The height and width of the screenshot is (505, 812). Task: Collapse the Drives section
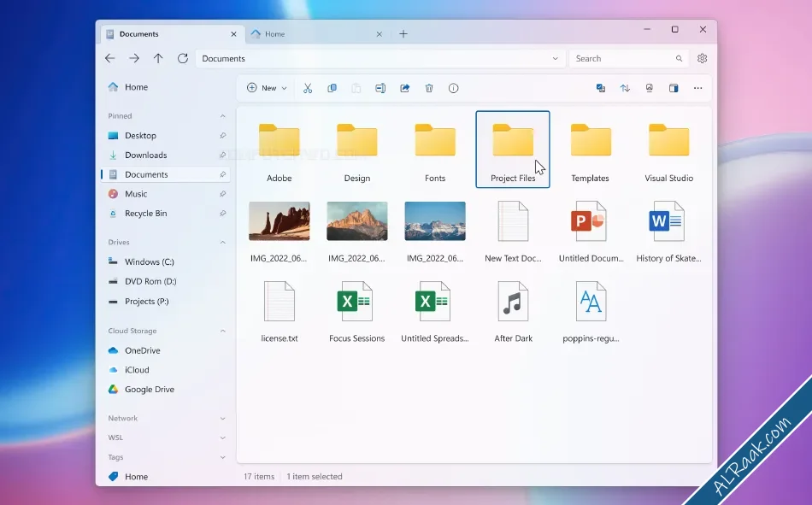click(x=223, y=243)
